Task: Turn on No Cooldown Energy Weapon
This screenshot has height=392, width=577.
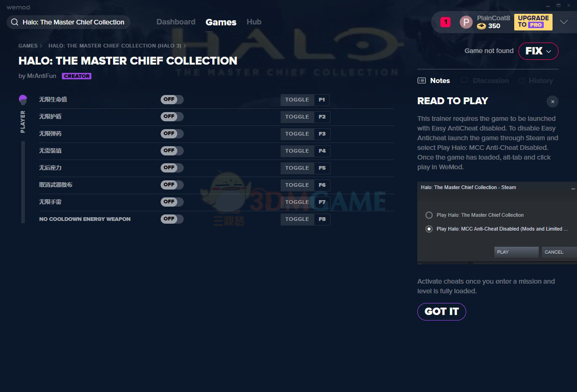Action: (172, 219)
